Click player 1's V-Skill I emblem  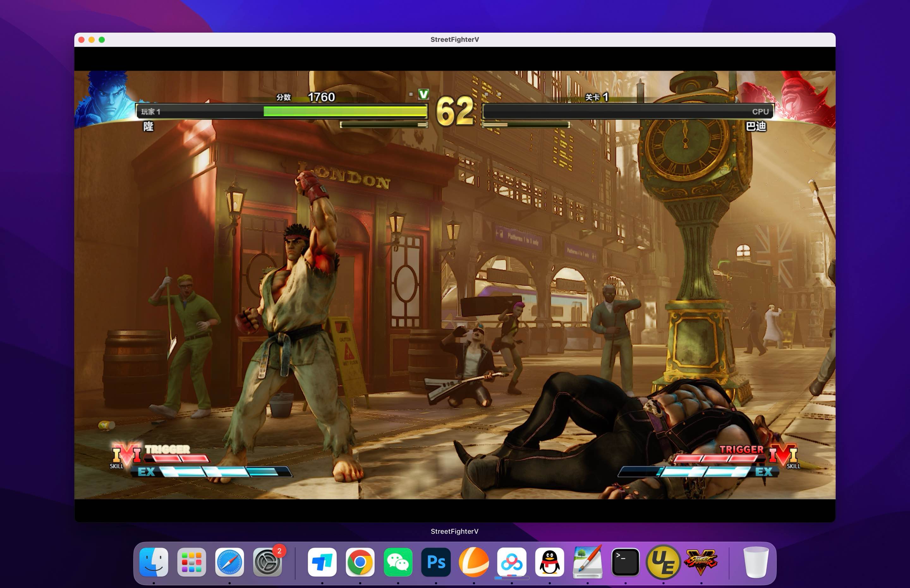tap(126, 454)
